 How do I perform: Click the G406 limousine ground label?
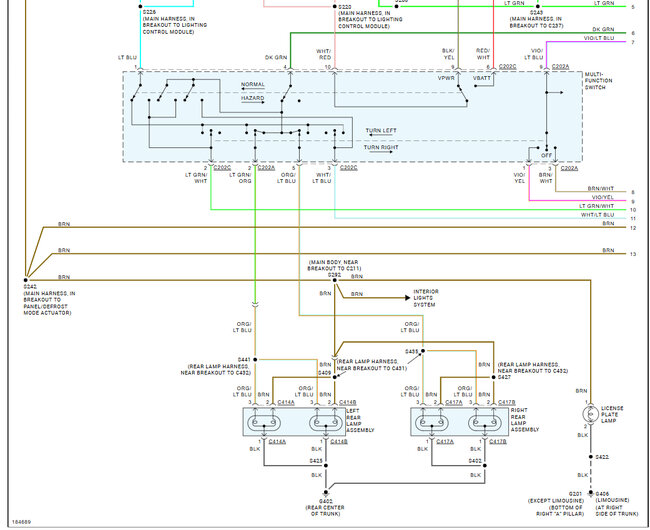(617, 504)
